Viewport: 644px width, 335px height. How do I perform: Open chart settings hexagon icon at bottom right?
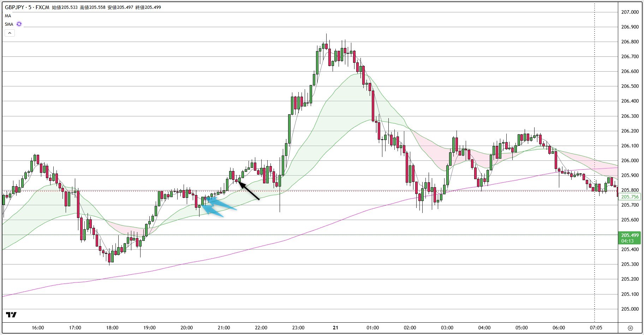click(x=630, y=328)
